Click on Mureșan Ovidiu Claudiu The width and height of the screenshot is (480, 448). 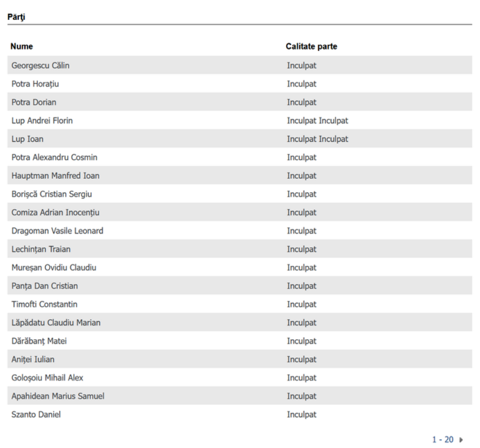click(x=54, y=267)
